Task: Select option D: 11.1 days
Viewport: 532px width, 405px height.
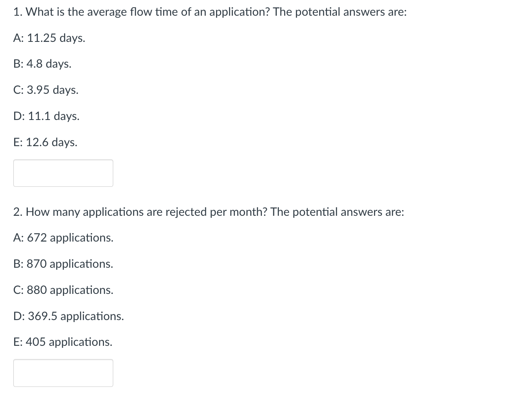Action: coord(46,116)
